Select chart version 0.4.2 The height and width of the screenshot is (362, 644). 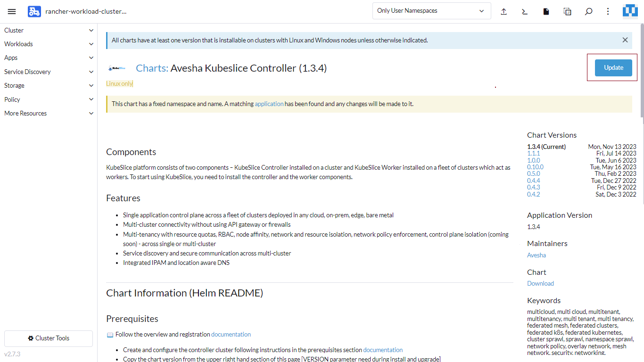(534, 194)
